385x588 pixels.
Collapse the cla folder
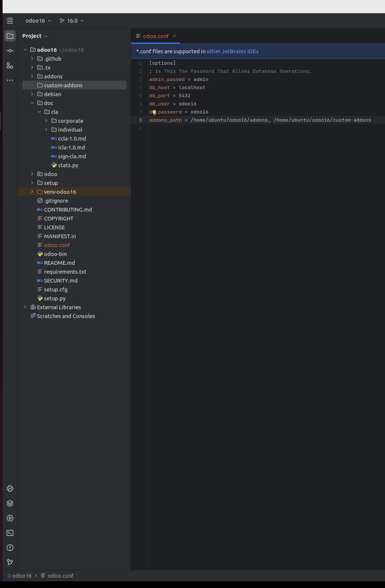click(x=39, y=112)
